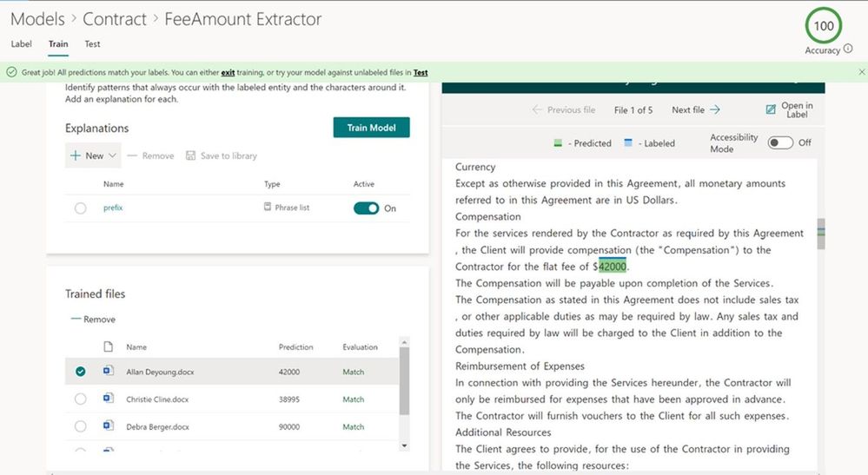Open the prefix explanation link

click(113, 208)
